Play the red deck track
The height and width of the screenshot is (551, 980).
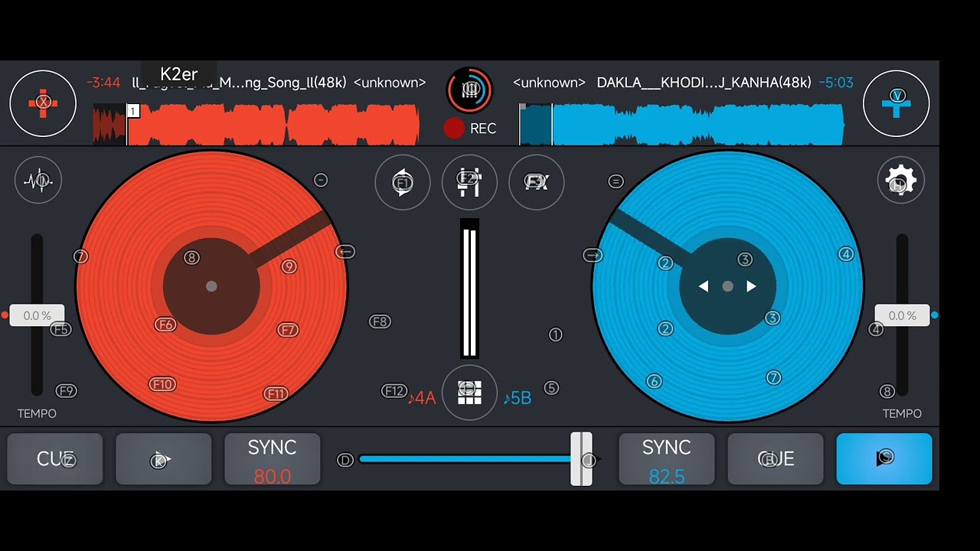(163, 459)
